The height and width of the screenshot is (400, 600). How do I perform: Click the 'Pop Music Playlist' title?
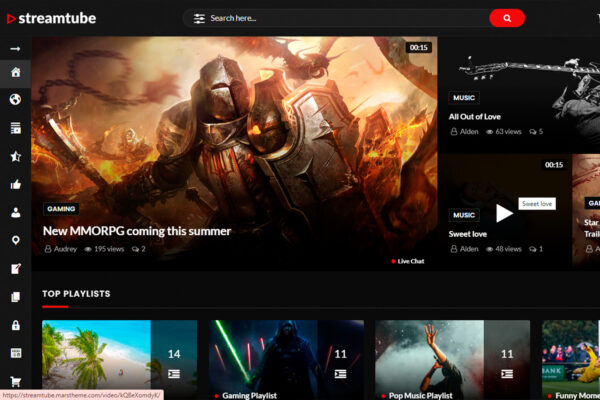[x=421, y=395]
